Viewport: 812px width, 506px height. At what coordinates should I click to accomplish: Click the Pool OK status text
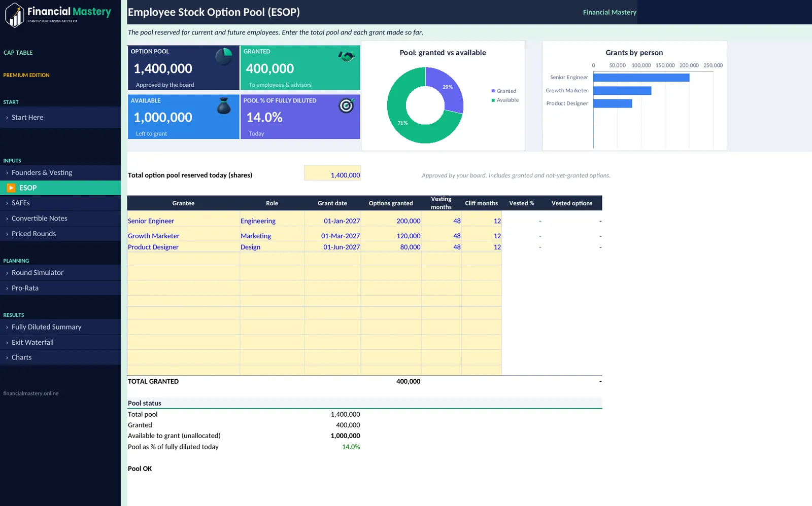point(140,468)
